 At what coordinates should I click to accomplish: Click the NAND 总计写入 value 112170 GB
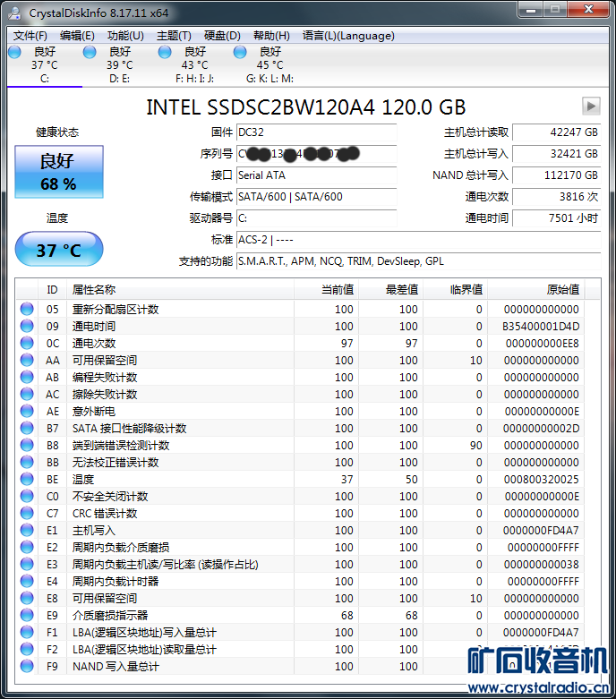click(557, 175)
